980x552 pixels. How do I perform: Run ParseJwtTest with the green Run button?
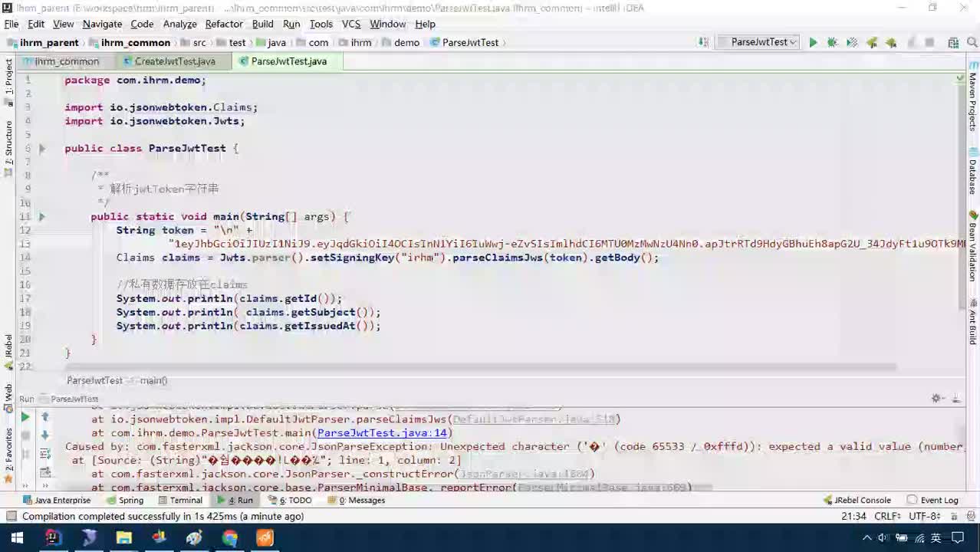[x=813, y=43]
